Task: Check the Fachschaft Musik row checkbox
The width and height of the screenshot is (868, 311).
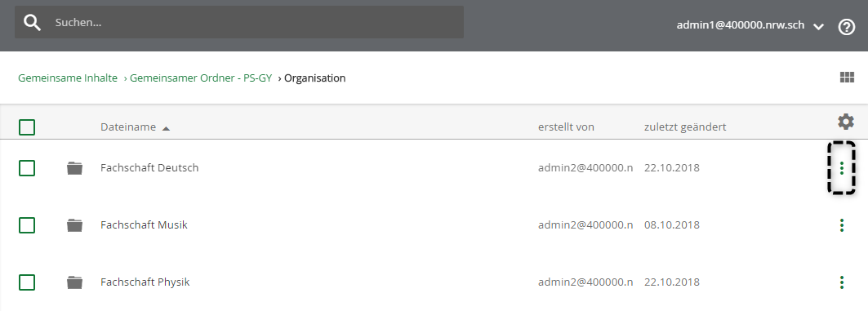Action: click(27, 225)
